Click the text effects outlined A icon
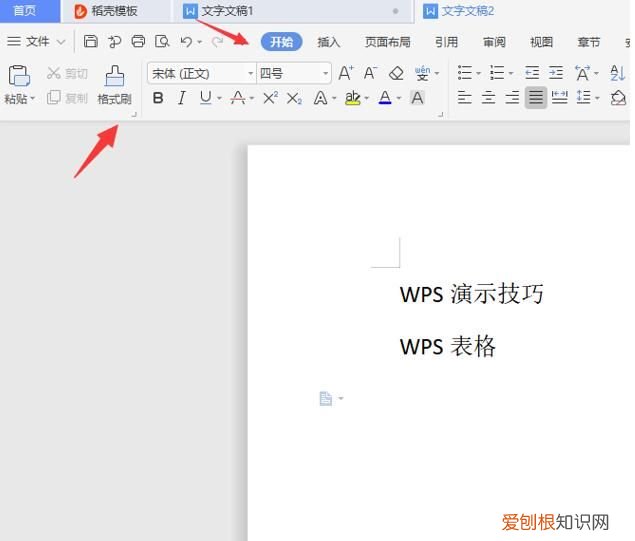 coord(320,98)
